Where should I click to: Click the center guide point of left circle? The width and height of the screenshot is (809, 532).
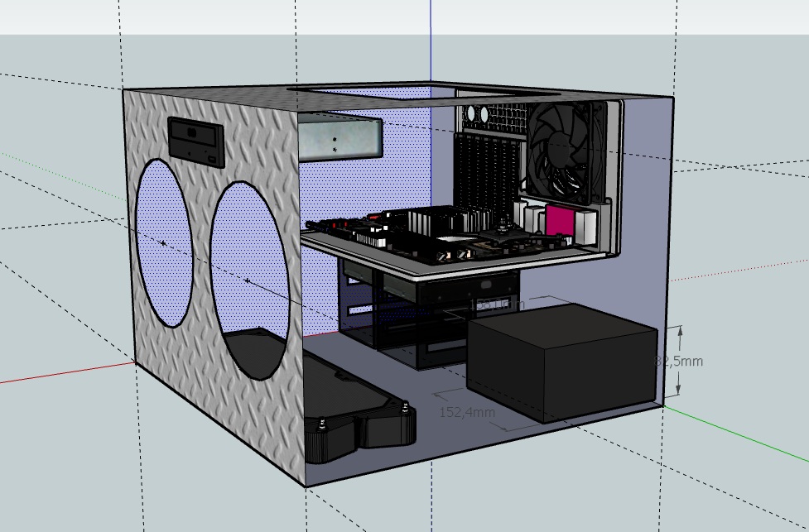(163, 242)
